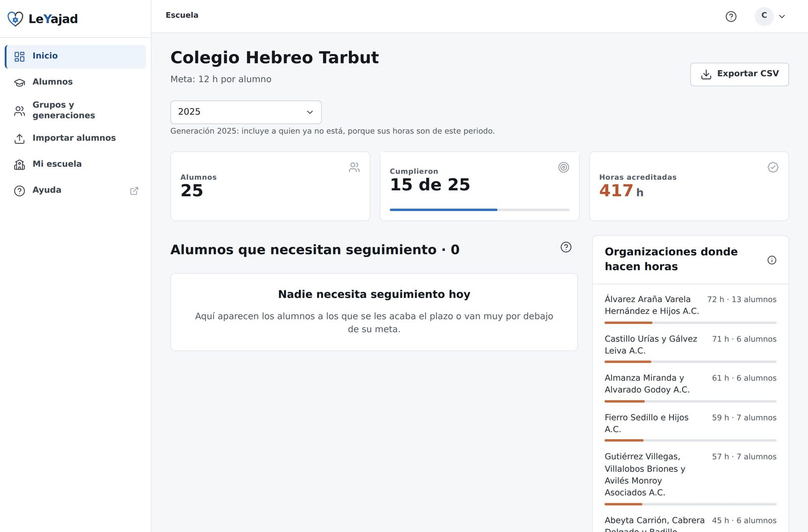Click the Ayuda question mark icon in sidebar

pos(19,191)
